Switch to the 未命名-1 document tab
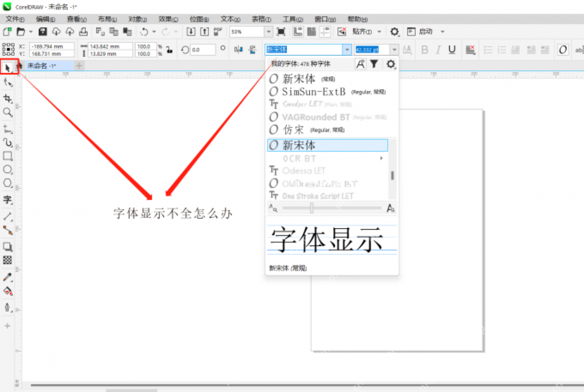 point(42,66)
